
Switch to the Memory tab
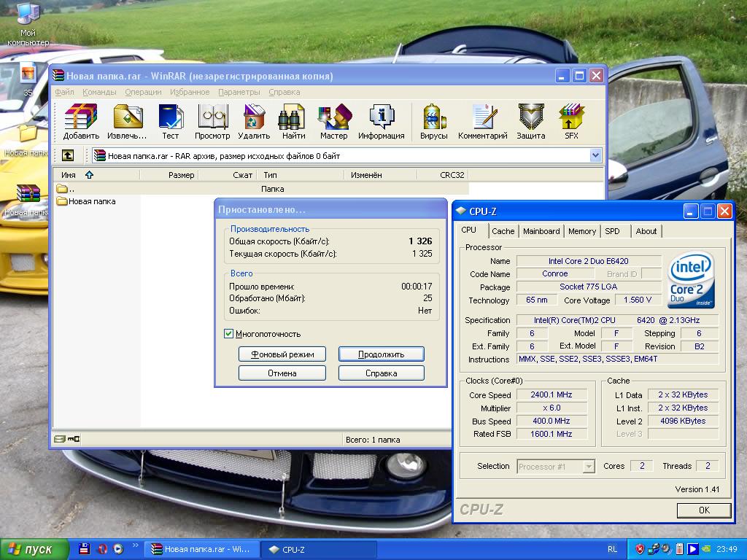581,231
